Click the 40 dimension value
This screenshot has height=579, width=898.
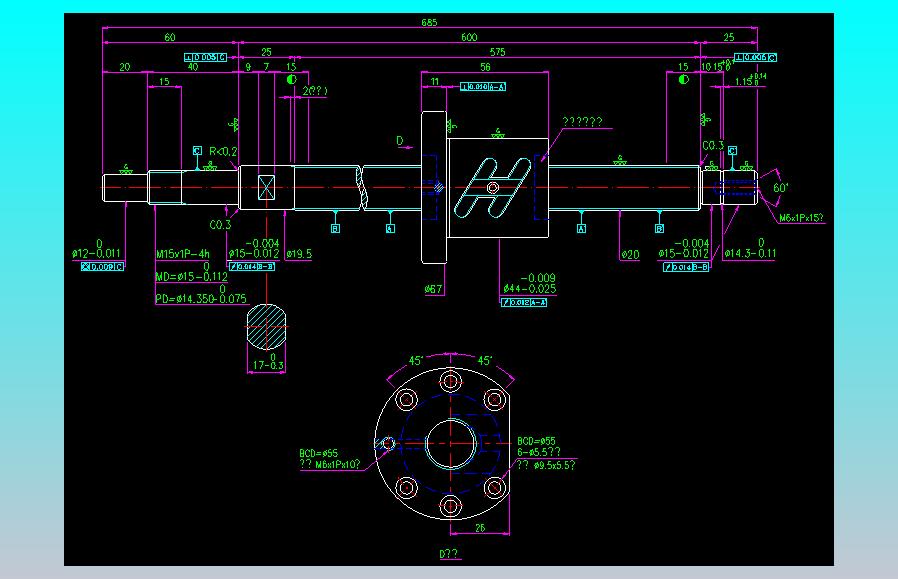pyautogui.click(x=193, y=67)
